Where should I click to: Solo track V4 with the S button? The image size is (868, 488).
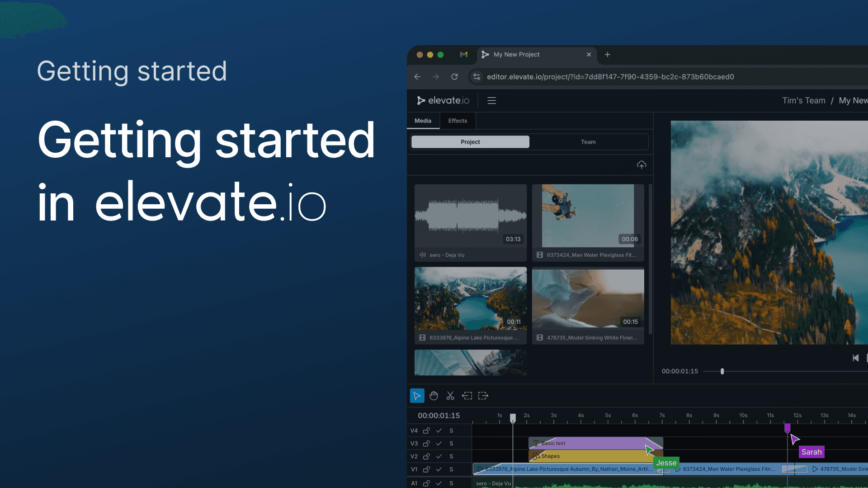[451, 431]
